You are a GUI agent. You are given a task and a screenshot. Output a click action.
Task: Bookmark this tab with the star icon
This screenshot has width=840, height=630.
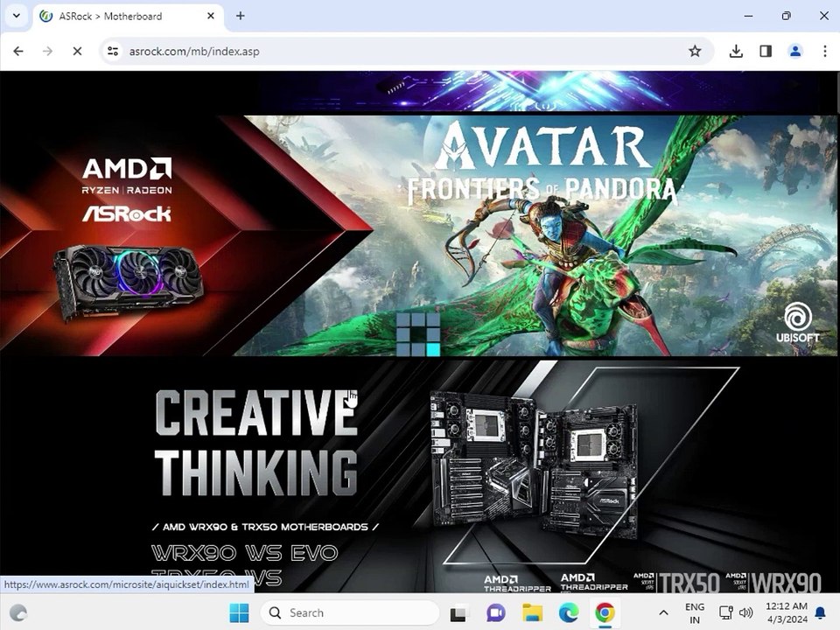[x=695, y=52]
